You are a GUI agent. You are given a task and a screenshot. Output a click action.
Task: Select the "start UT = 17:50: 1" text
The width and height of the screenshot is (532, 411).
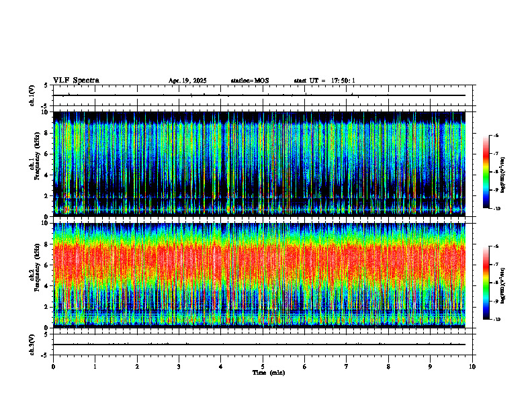(324, 81)
